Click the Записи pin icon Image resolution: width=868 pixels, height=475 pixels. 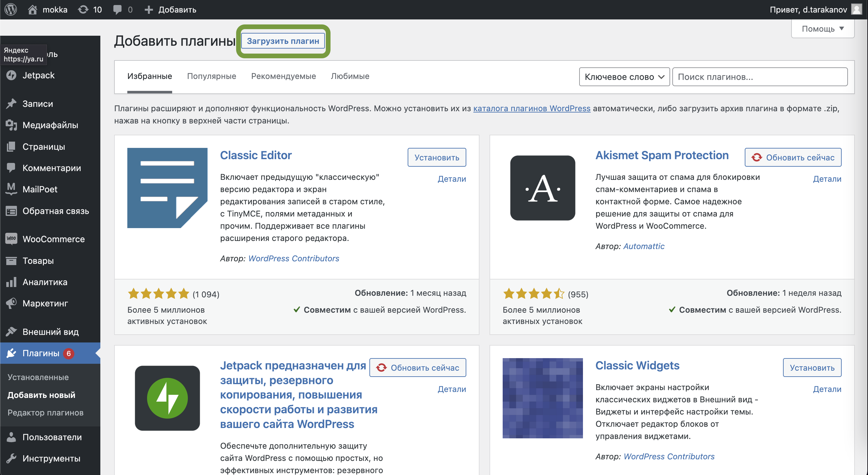[x=11, y=104]
